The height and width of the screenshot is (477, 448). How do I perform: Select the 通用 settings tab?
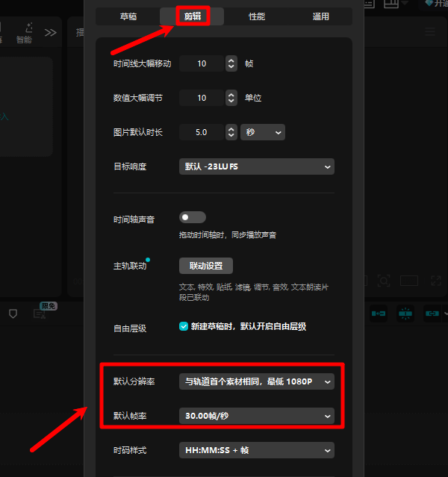[x=320, y=16]
